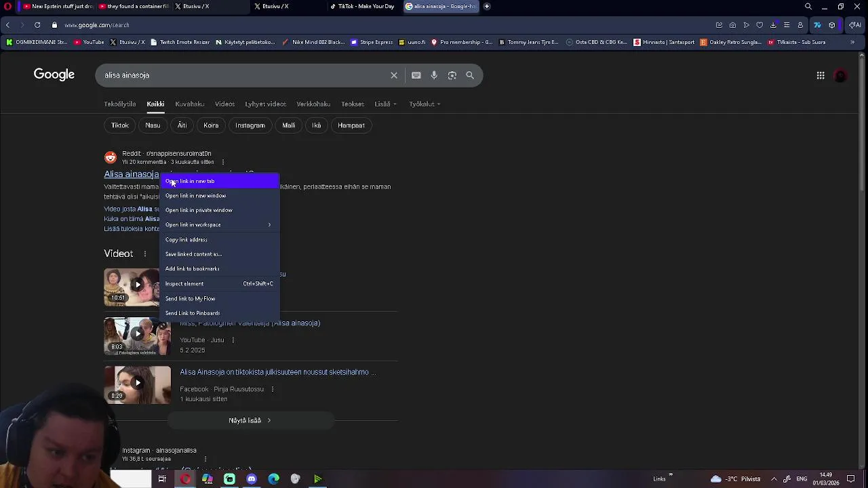Open the Stripe Express bookmark

point(372,42)
